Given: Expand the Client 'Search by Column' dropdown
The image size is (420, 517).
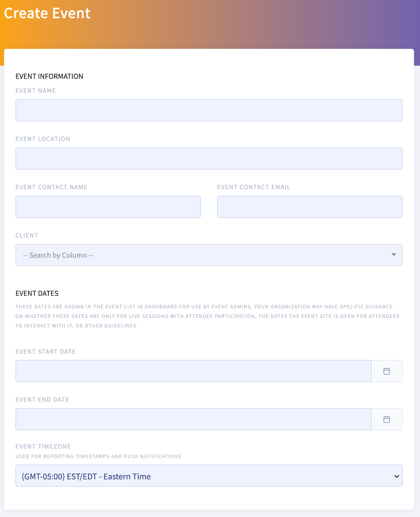Looking at the screenshot, I should (x=209, y=255).
